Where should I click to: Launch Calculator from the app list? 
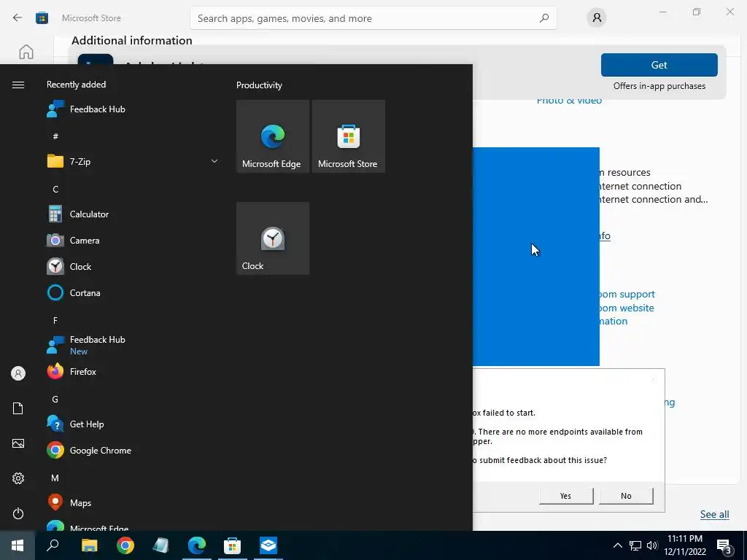pos(133,214)
